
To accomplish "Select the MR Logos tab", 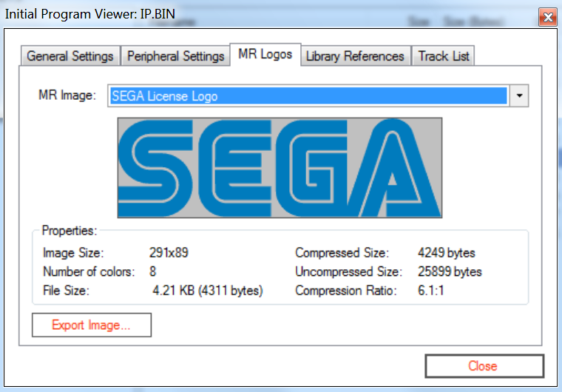I will coord(265,55).
